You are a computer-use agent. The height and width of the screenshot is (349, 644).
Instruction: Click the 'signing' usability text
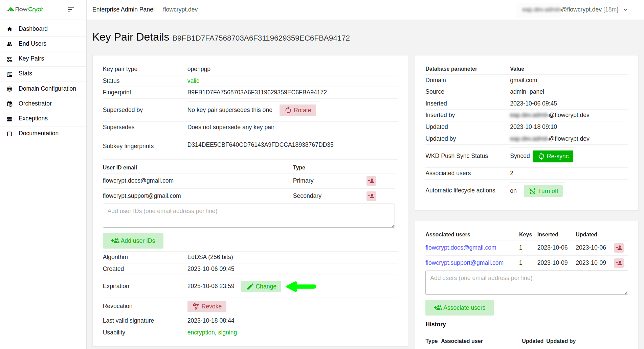click(x=227, y=332)
